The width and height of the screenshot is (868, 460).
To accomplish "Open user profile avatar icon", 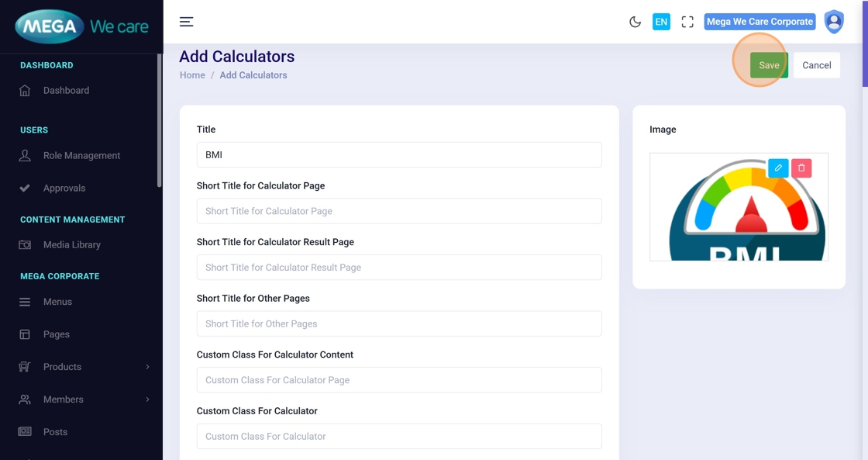I will pyautogui.click(x=834, y=22).
